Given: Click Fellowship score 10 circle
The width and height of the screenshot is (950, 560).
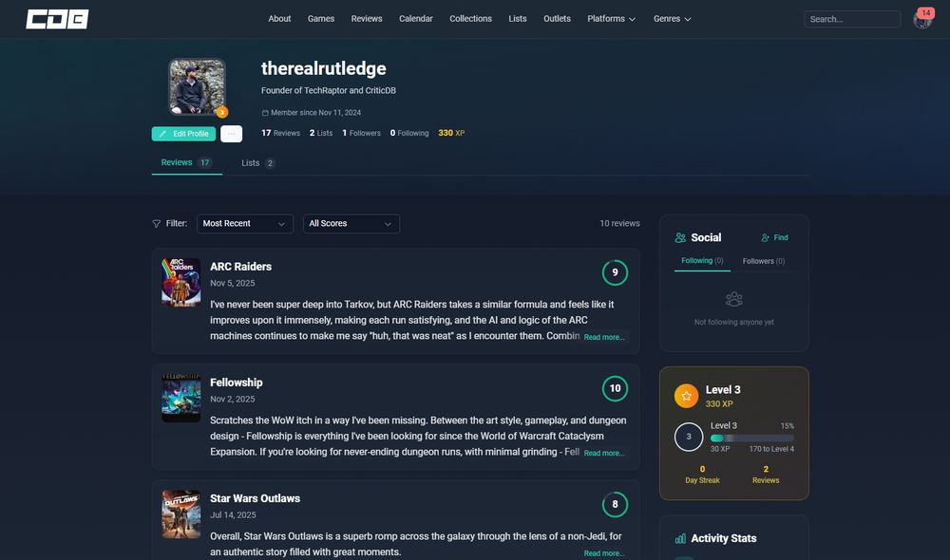Looking at the screenshot, I should 615,388.
